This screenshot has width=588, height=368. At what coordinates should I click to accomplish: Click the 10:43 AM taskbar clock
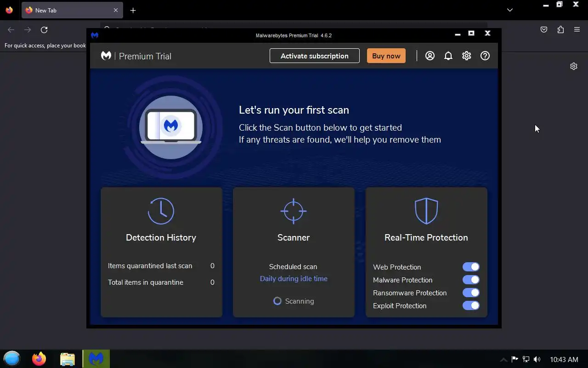[x=564, y=359]
